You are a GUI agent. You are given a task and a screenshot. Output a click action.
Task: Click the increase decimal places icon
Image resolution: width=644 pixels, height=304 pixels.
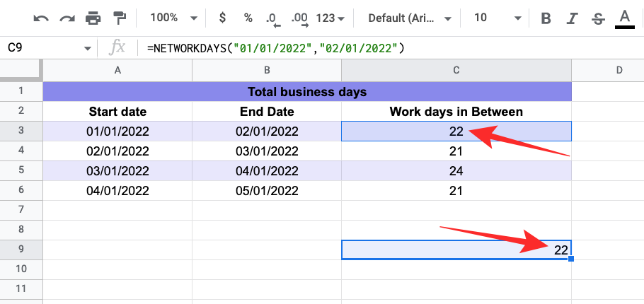tap(299, 18)
